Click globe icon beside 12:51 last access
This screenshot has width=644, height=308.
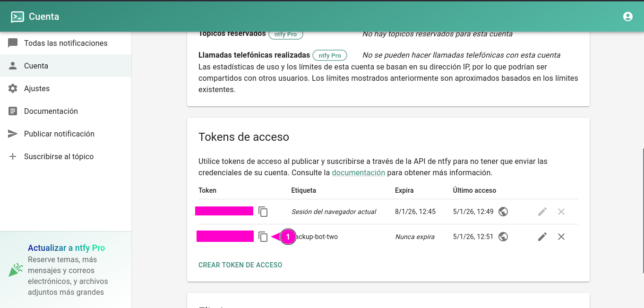tap(503, 237)
